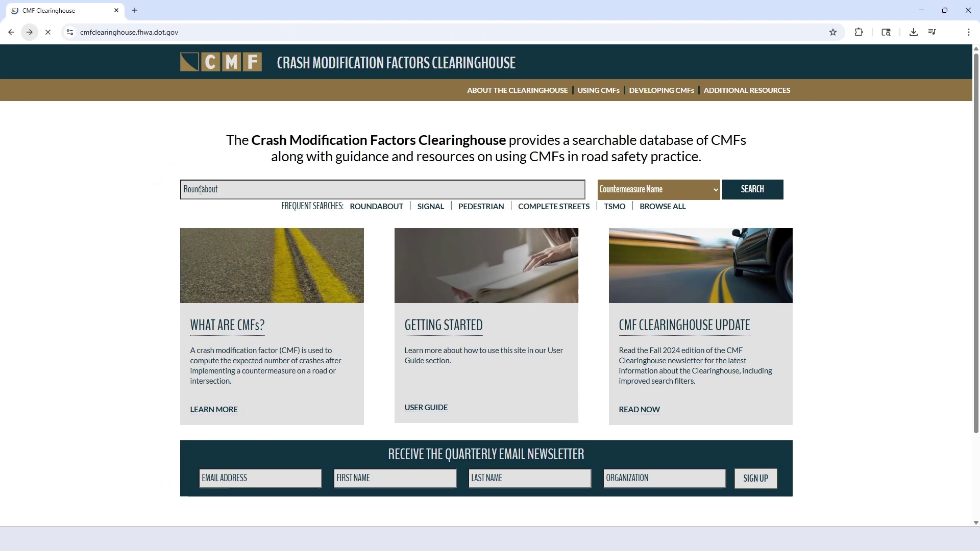Open About the Clearinghouse menu
Viewport: 980px width, 551px height.
pyautogui.click(x=517, y=90)
